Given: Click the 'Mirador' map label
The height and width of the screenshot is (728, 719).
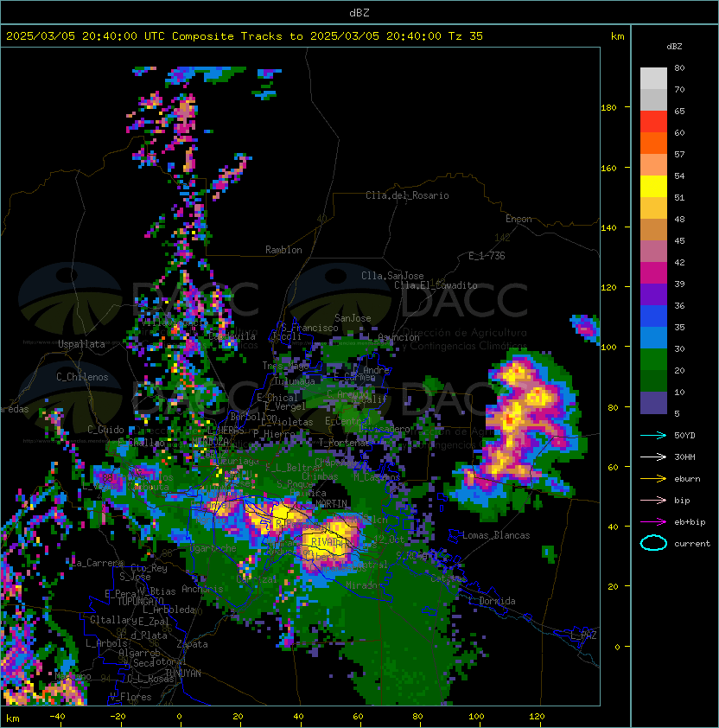Looking at the screenshot, I should point(365,585).
